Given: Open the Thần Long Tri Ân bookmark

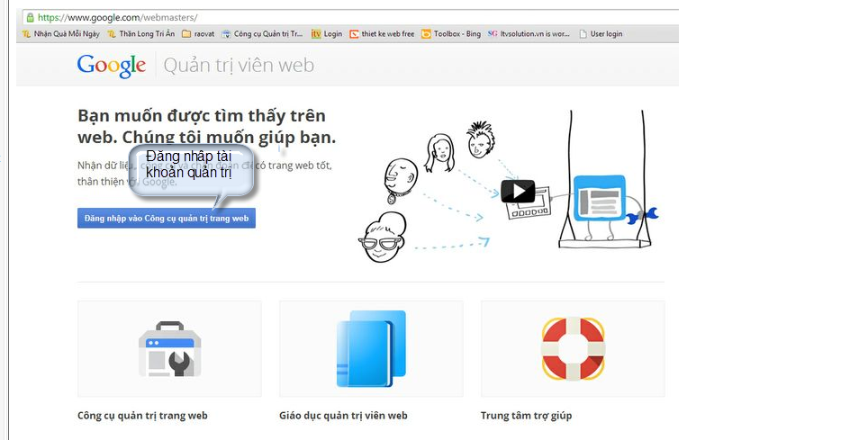Looking at the screenshot, I should [x=141, y=34].
